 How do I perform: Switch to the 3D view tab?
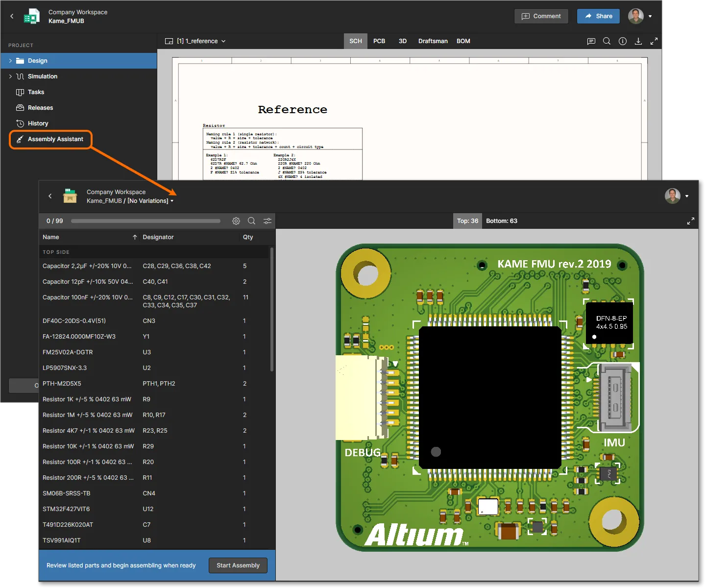403,41
